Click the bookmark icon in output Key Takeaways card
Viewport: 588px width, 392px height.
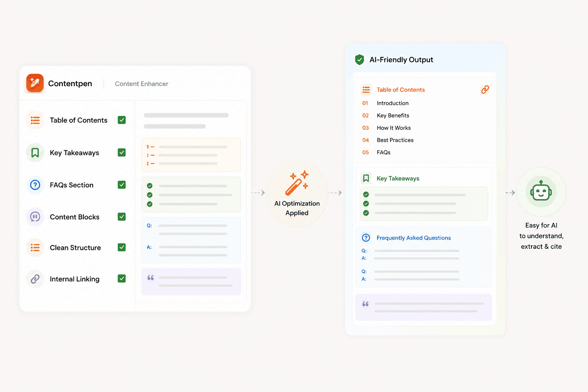366,178
